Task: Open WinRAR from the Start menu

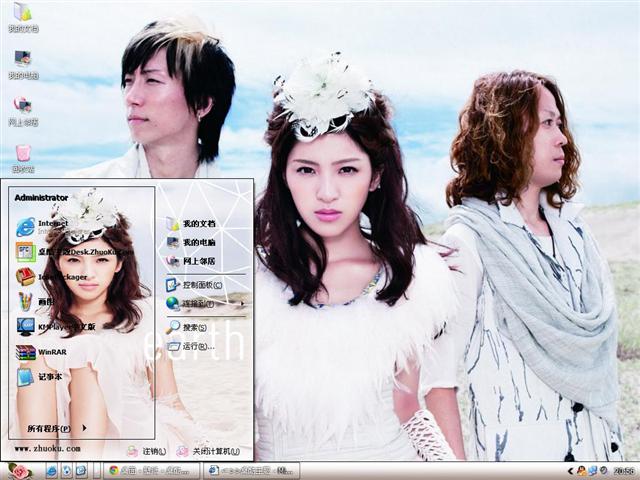Action: 41,352
